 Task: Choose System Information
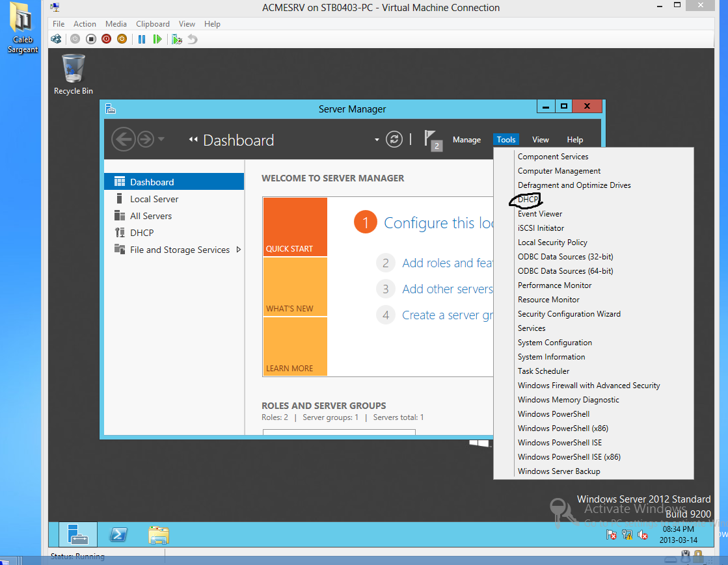(x=552, y=357)
